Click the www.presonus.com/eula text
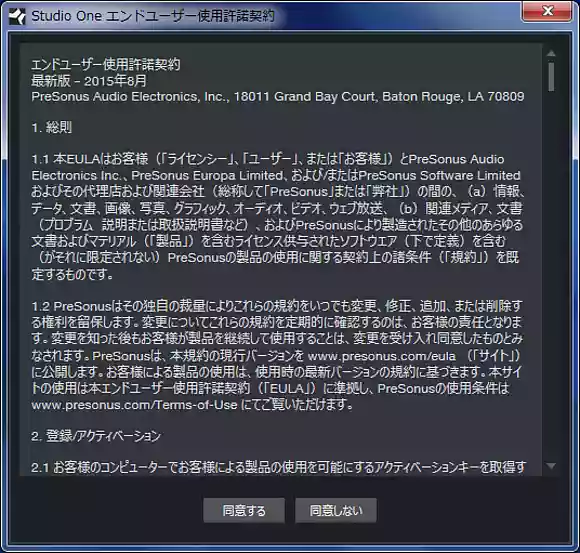 point(381,356)
